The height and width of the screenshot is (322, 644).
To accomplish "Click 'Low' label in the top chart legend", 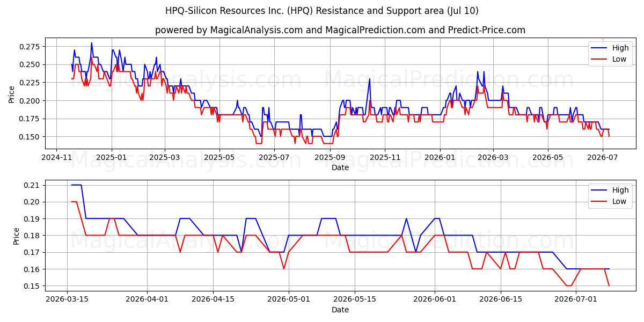I will pos(619,59).
